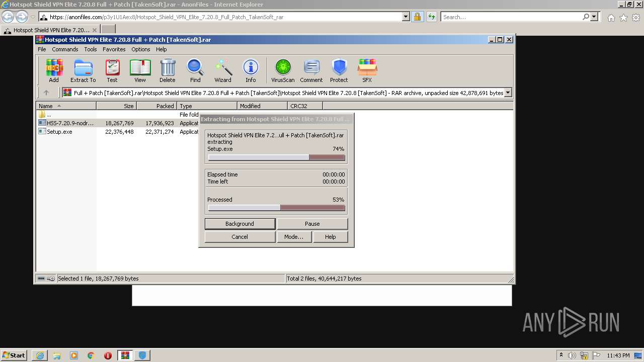Click the IE search input field
644x362 pixels.
511,17
